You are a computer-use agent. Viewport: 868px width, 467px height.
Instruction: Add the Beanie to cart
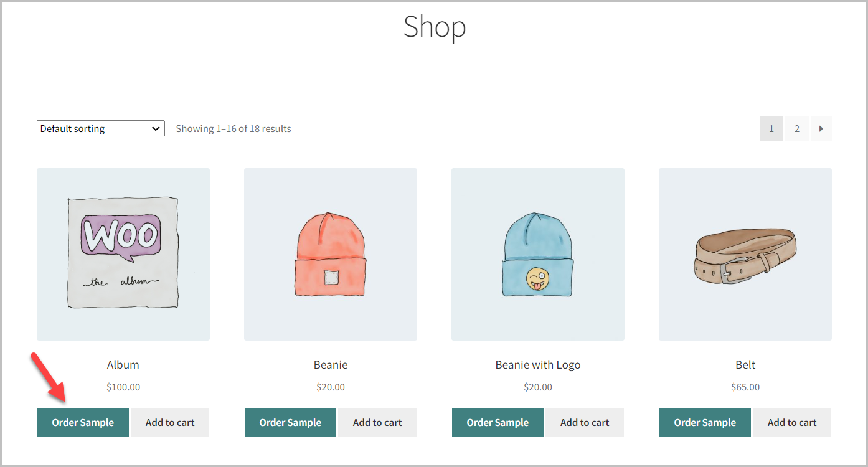coord(377,422)
